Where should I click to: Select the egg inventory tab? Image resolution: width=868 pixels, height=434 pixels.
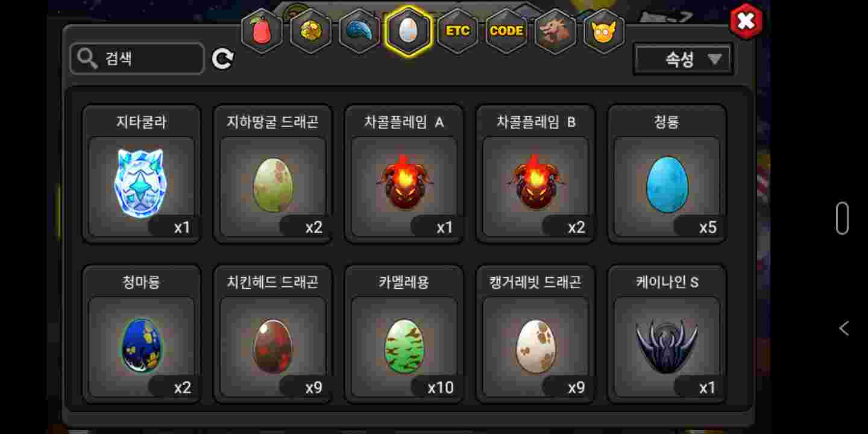[409, 31]
